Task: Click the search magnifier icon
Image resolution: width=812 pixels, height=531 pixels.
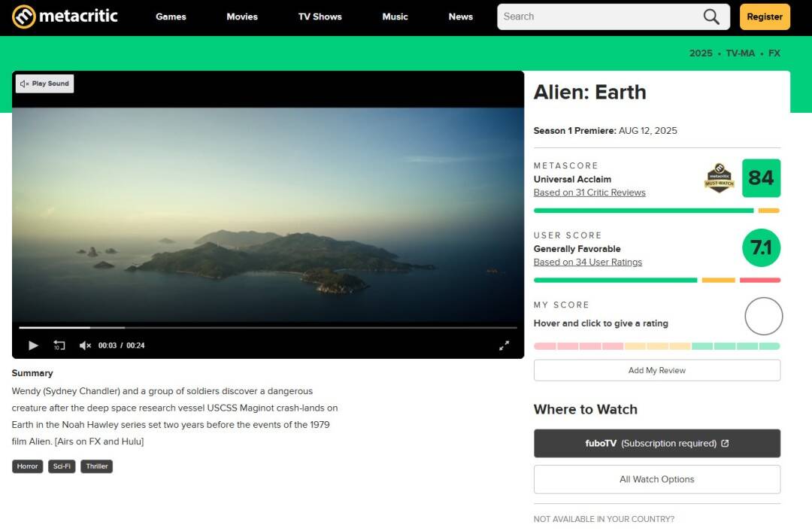Action: coord(711,17)
